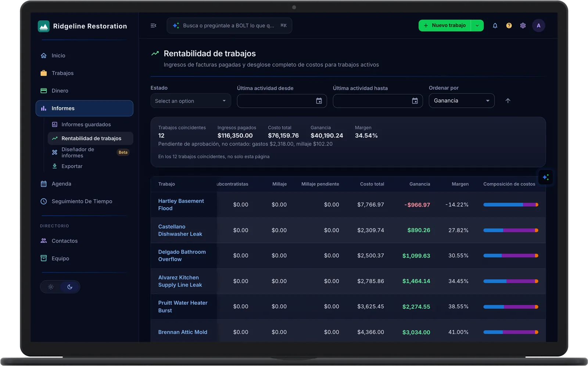Open user avatar A menu
Image resolution: width=588 pixels, height=366 pixels.
(539, 26)
